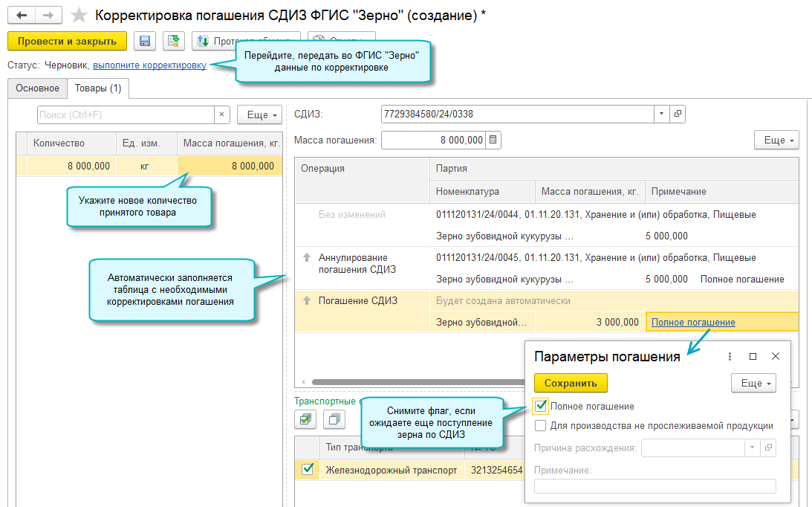The width and height of the screenshot is (812, 507).
Task: Open the выполните корректировку link
Action: coord(149,65)
